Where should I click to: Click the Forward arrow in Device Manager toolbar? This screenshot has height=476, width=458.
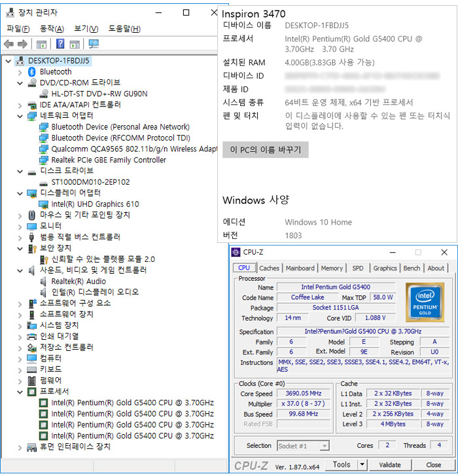click(x=22, y=45)
